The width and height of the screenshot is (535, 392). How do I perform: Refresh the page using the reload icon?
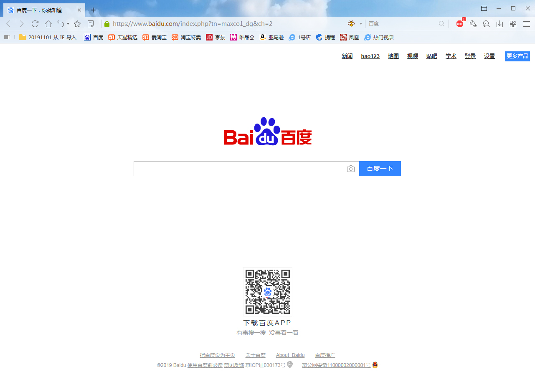35,24
